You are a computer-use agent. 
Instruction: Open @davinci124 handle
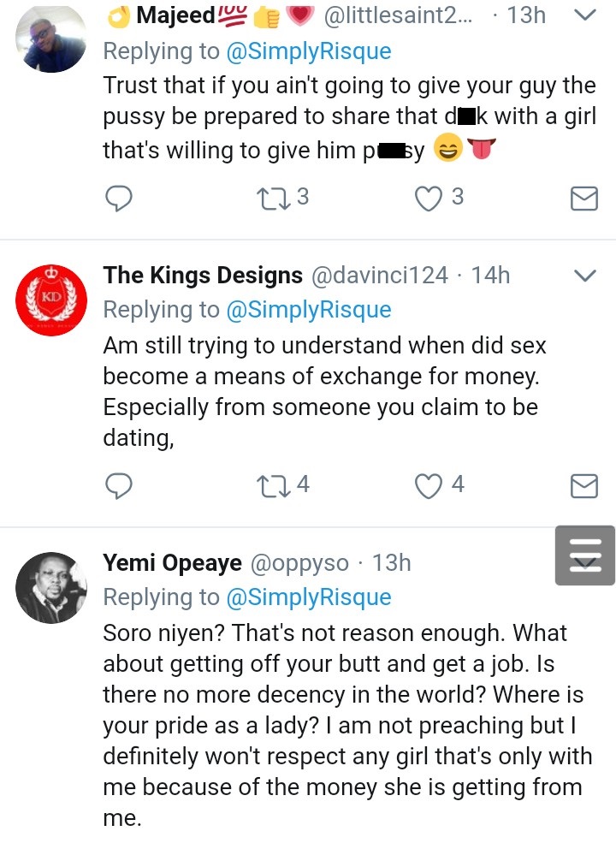point(379,276)
